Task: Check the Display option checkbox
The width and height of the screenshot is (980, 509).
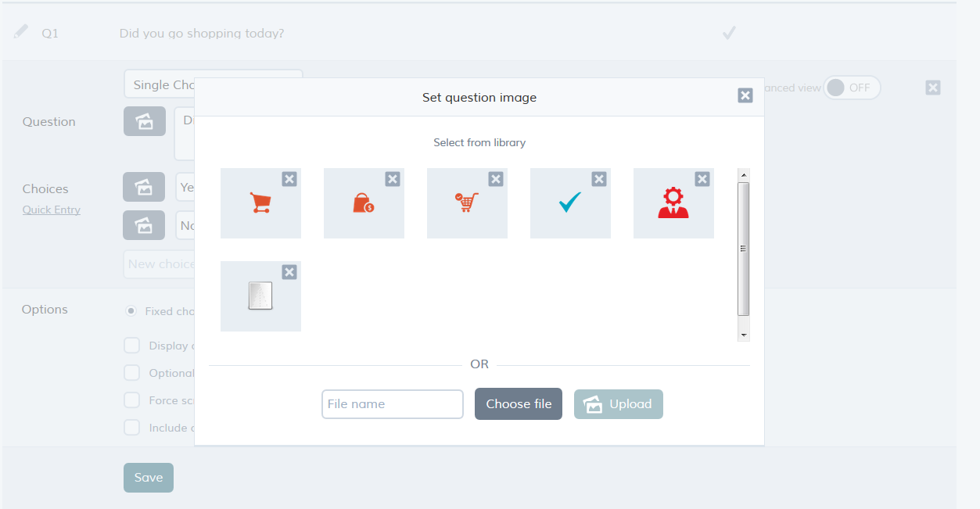Action: pyautogui.click(x=133, y=346)
